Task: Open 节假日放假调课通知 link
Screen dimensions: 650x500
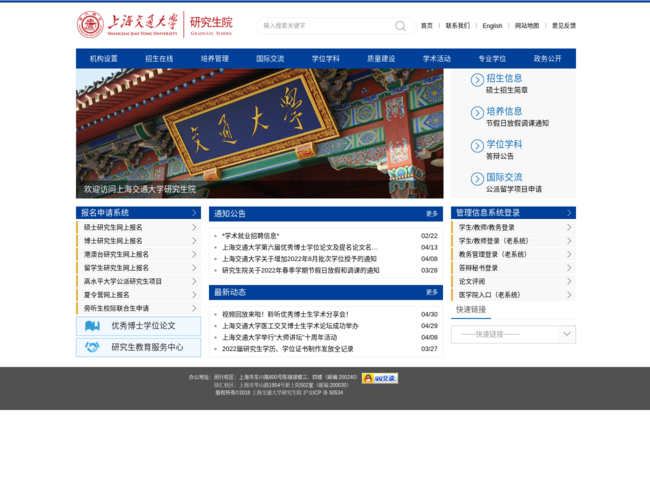Action: tap(517, 123)
